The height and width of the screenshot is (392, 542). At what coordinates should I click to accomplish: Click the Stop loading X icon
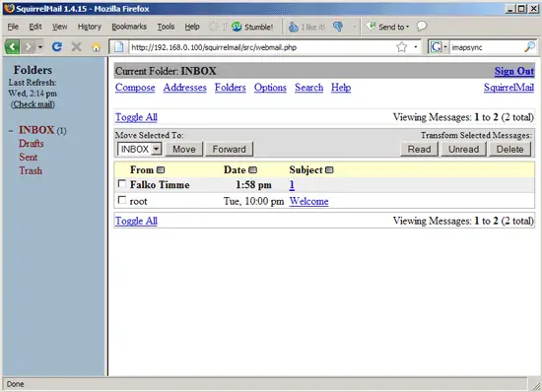click(77, 46)
